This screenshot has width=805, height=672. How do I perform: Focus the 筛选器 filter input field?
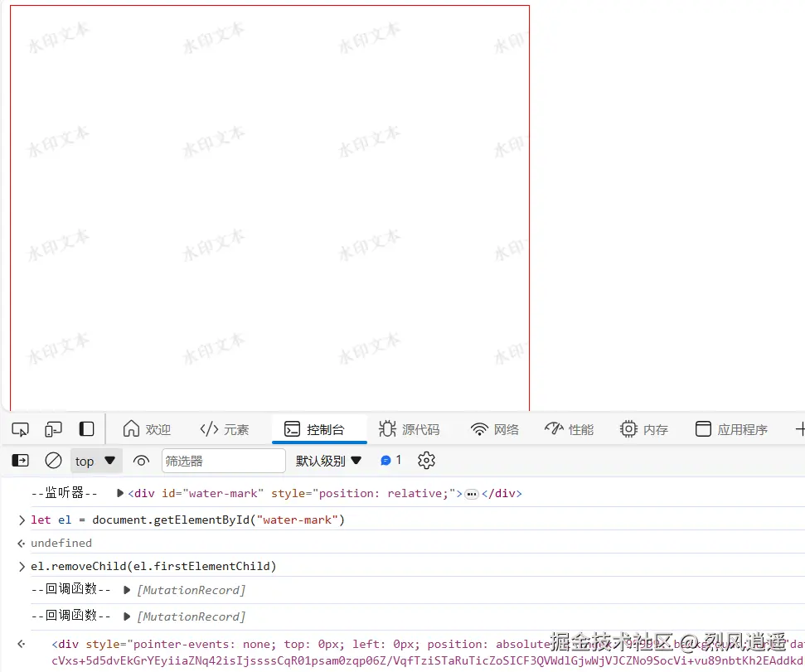coord(223,461)
